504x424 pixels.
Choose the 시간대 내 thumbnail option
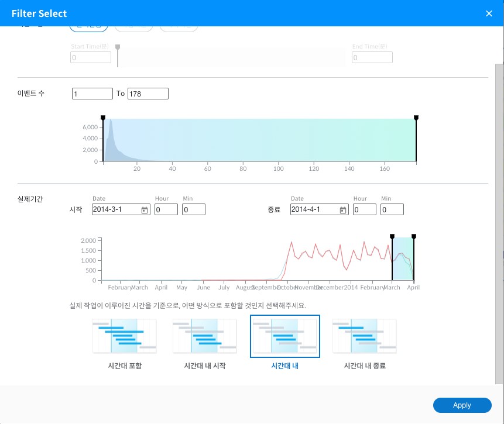coord(284,336)
